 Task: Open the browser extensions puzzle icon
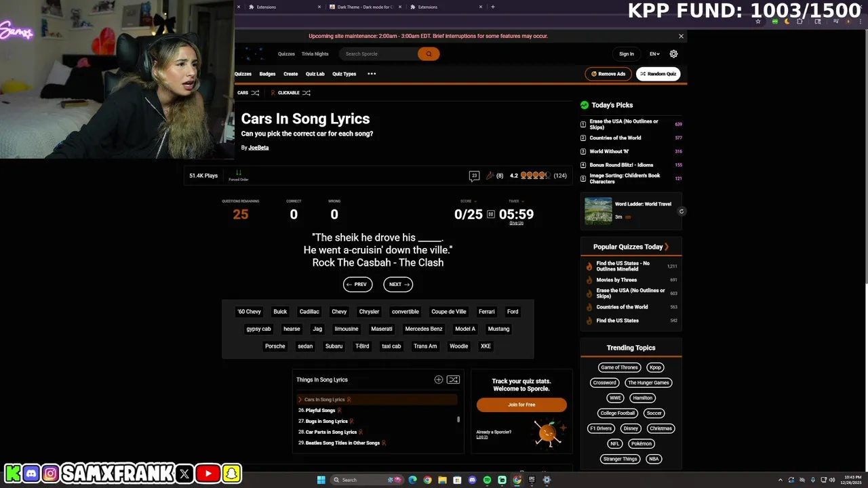(800, 22)
